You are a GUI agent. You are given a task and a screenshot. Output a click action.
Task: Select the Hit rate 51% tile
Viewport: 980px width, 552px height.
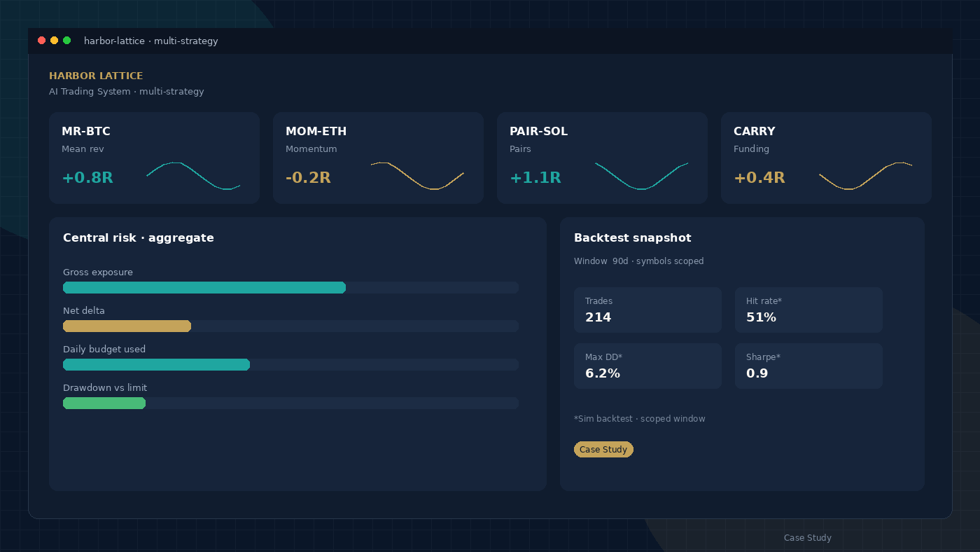(808, 310)
